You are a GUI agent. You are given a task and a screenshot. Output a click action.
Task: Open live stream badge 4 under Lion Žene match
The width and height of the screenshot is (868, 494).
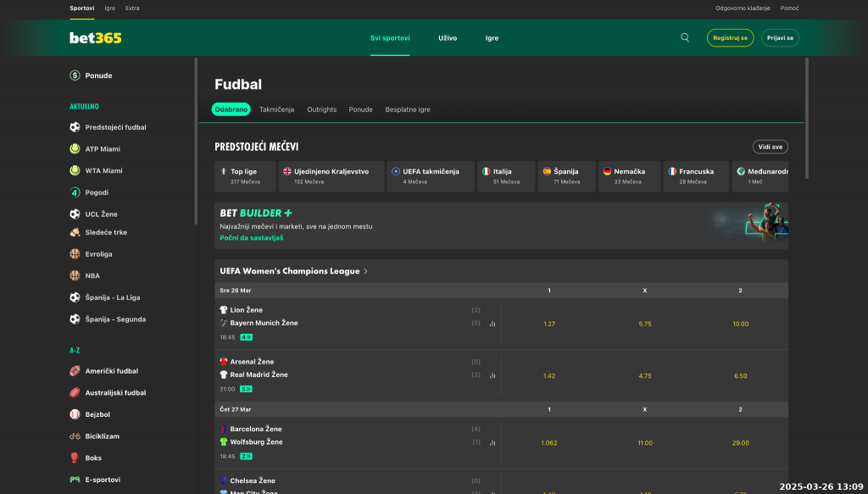247,337
